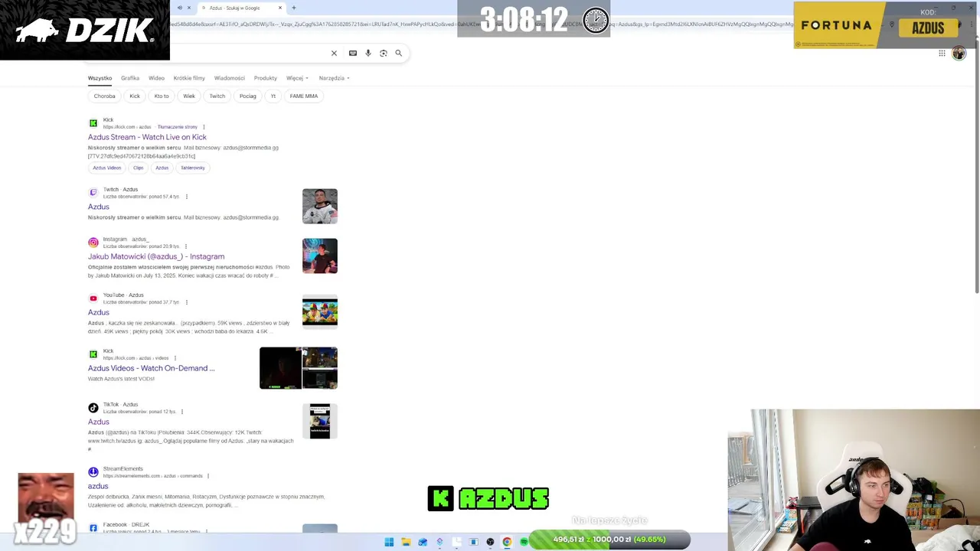This screenshot has height=551, width=980.
Task: Click the donation goal progress bar
Action: click(609, 540)
